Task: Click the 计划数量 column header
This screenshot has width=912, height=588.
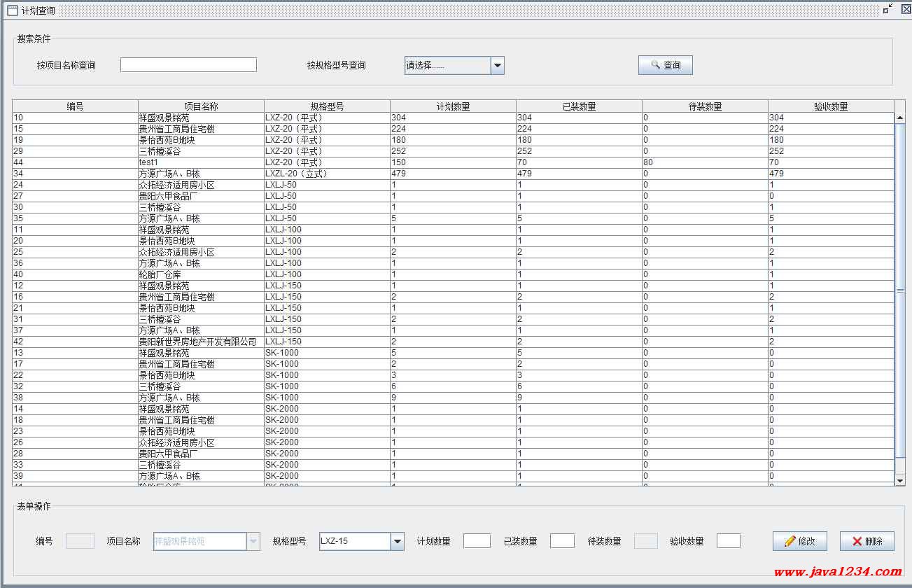Action: pyautogui.click(x=454, y=106)
